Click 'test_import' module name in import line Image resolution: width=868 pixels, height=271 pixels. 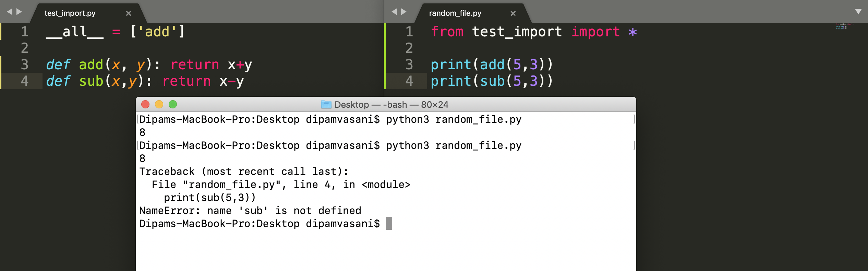coord(517,32)
